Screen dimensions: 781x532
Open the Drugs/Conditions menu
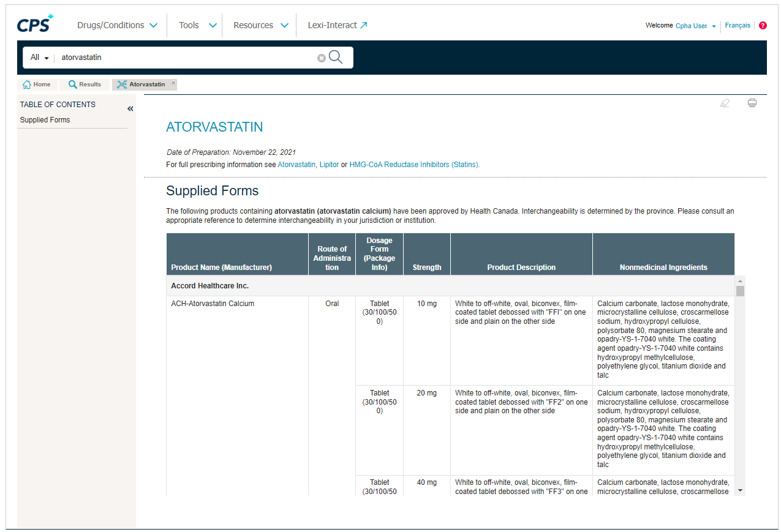[x=117, y=25]
